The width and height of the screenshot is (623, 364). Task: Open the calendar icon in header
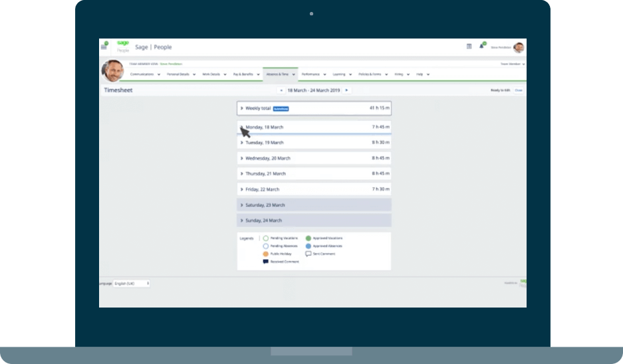click(x=469, y=46)
